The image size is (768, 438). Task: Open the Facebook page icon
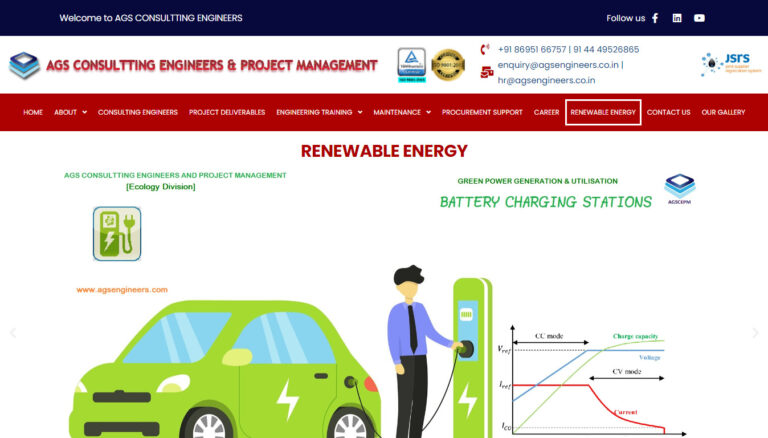[655, 18]
